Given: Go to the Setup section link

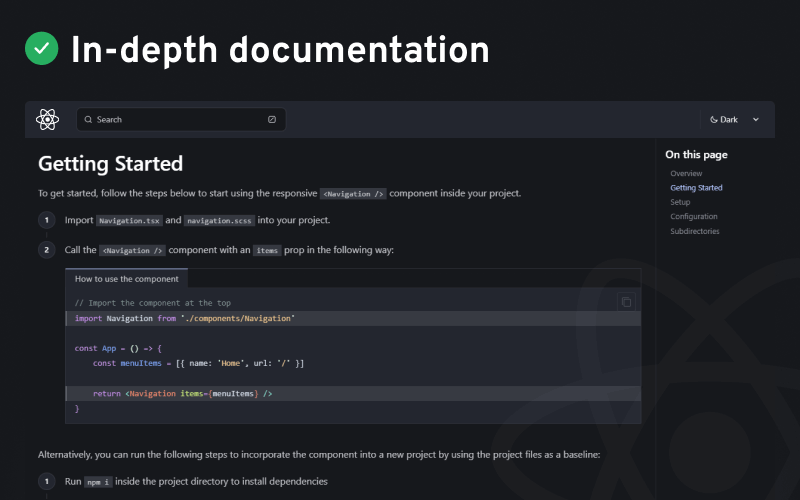Looking at the screenshot, I should (680, 202).
